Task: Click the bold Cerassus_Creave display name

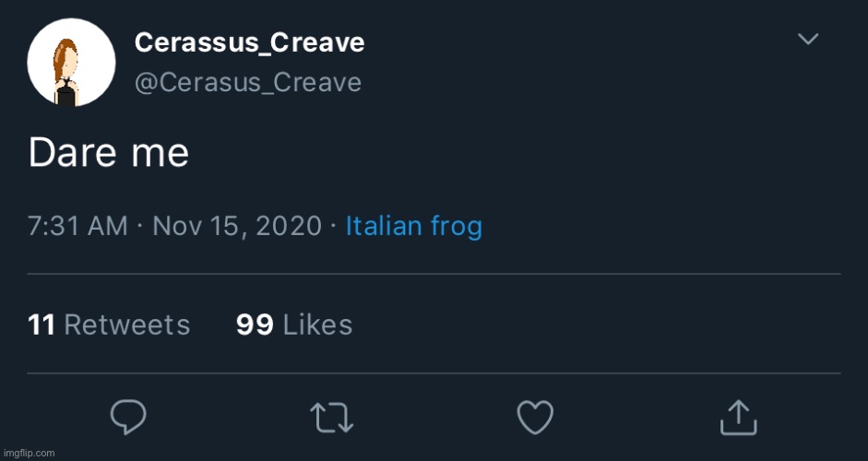Action: (249, 42)
